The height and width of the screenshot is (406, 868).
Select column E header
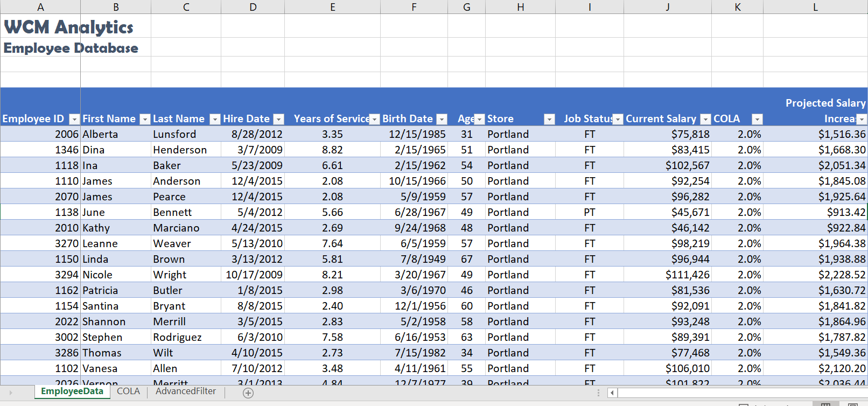tap(332, 7)
